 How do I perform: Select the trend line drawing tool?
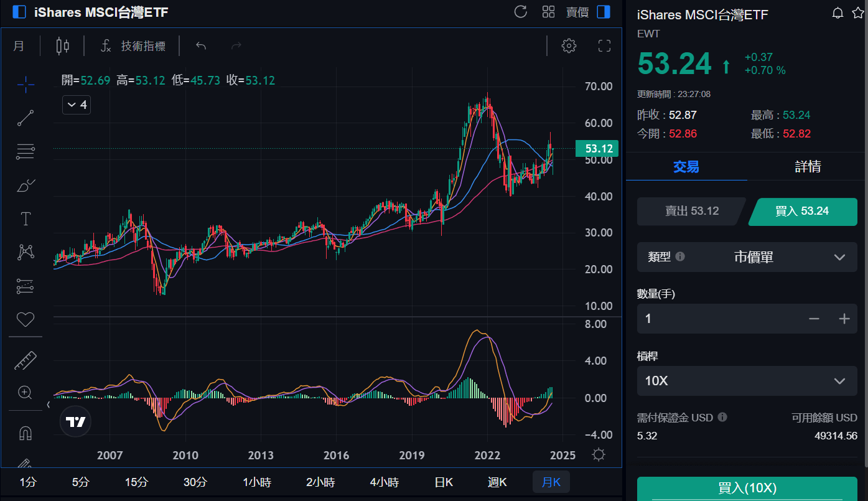26,118
